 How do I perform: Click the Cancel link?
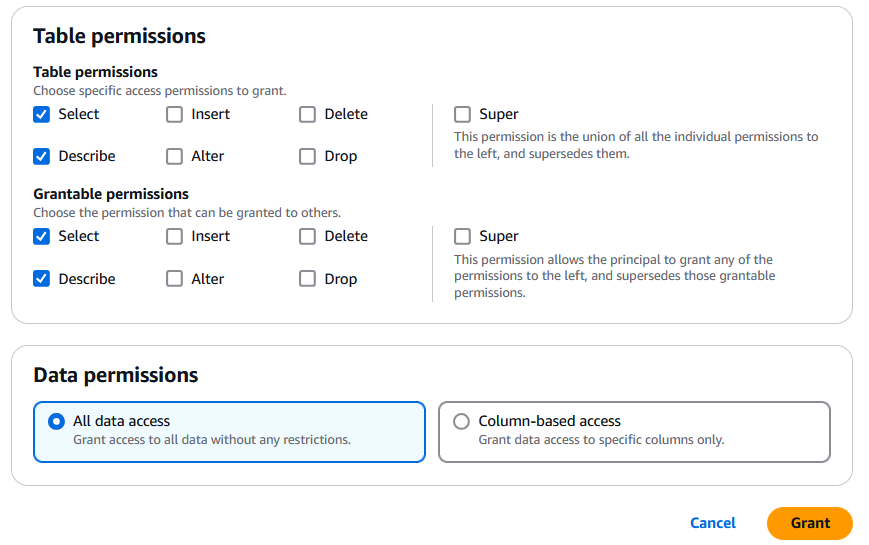click(x=713, y=523)
